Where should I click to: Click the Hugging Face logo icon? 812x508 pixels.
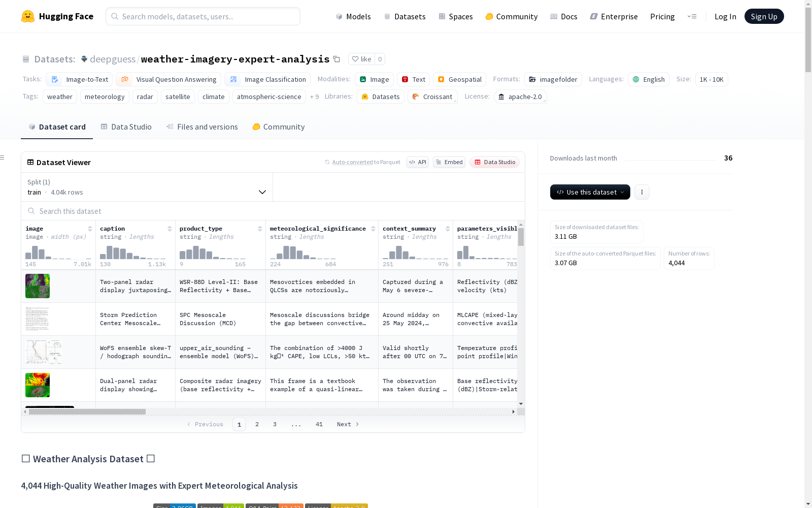coord(28,16)
